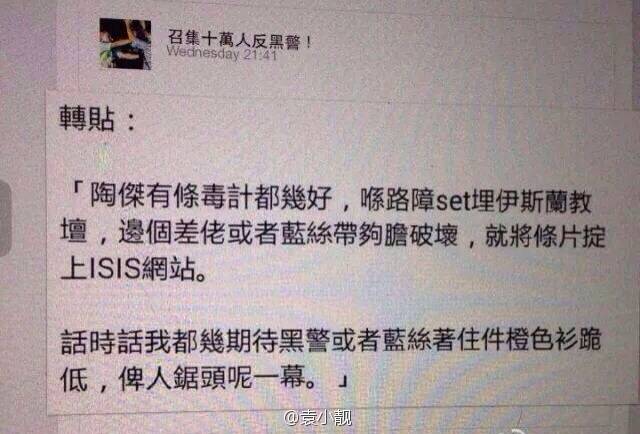Click the @袁小靚 watermark at the bottom
This screenshot has height=434, width=640.
(318, 418)
